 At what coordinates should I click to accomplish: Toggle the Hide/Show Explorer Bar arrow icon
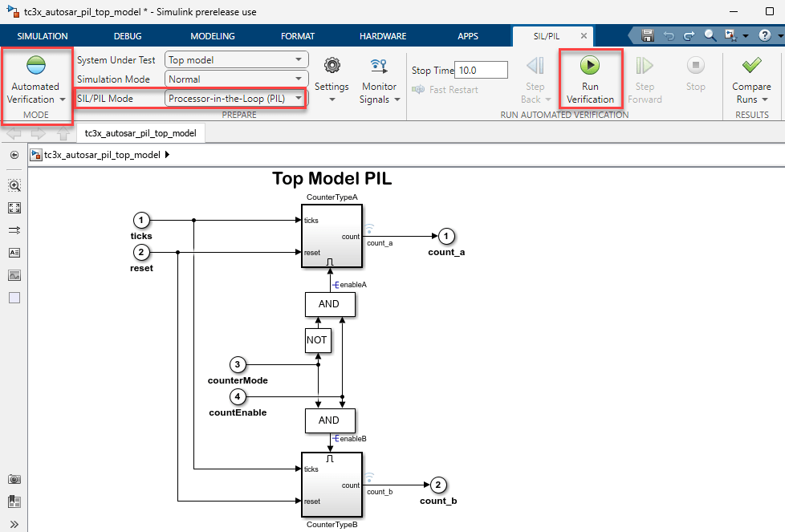(x=14, y=155)
